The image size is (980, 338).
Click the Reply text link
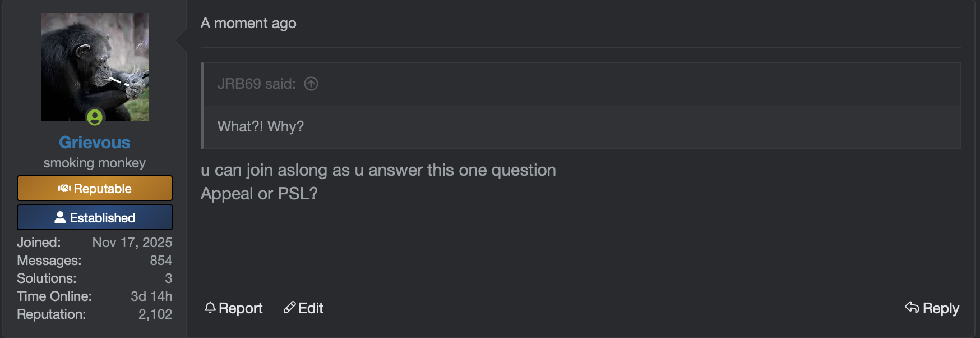point(941,308)
